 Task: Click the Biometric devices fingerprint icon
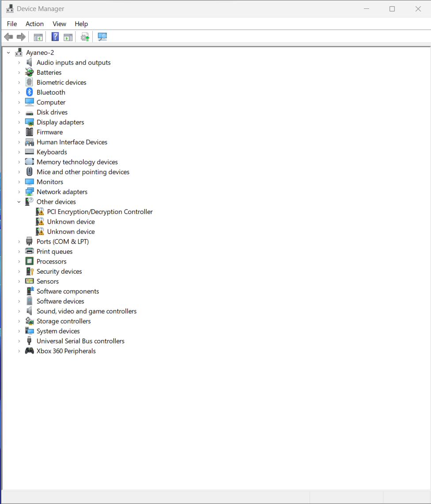click(30, 82)
